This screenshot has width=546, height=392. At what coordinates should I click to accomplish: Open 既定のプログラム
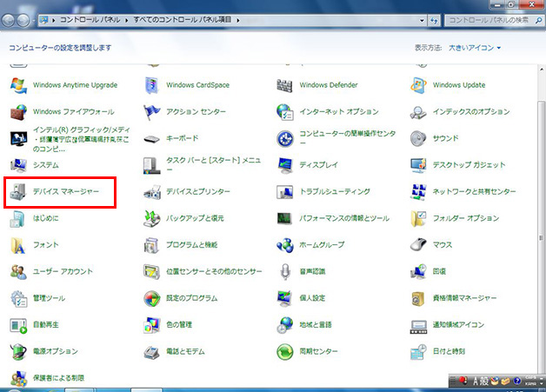tap(180, 298)
